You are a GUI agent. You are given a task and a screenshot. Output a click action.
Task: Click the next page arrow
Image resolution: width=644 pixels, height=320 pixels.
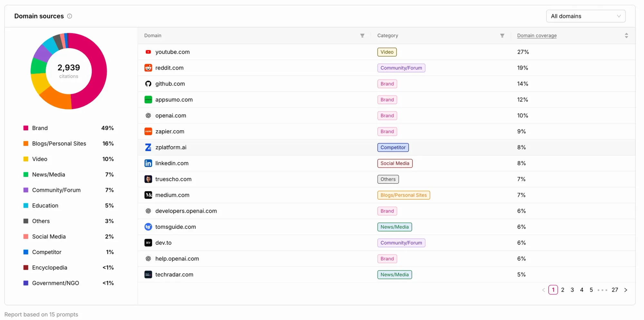(626, 290)
